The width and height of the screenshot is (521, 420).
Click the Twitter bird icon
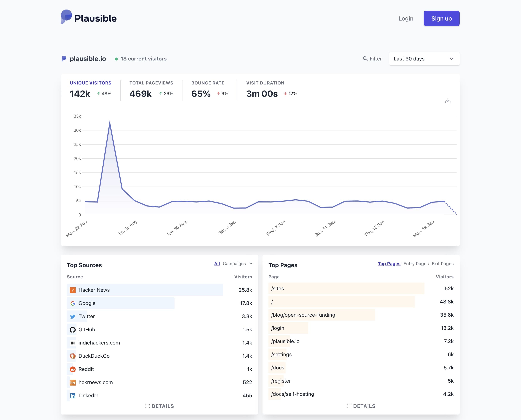(73, 316)
